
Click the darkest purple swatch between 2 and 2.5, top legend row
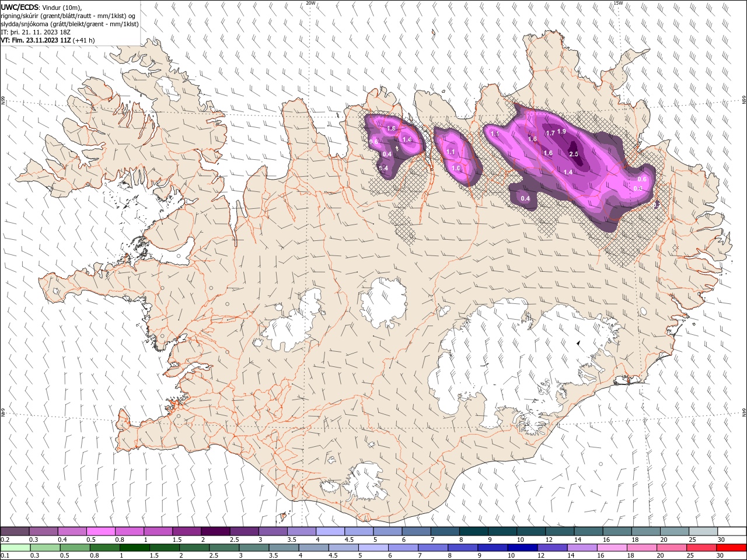coord(215,531)
